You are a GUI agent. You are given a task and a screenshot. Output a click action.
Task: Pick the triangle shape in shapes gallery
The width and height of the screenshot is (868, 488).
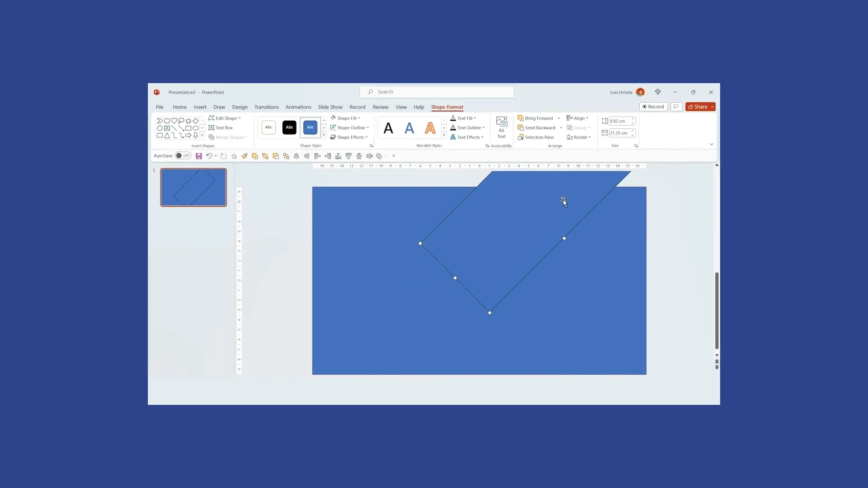(167, 136)
